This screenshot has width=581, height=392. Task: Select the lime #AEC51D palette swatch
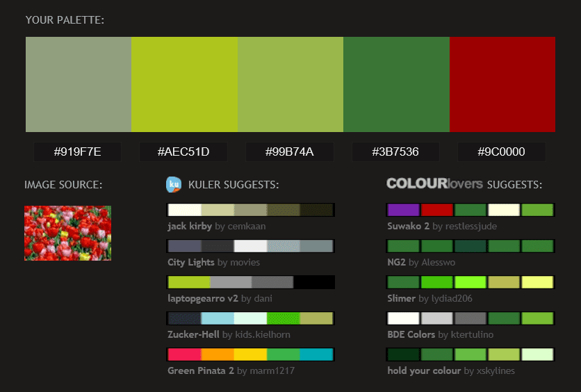pyautogui.click(x=185, y=84)
